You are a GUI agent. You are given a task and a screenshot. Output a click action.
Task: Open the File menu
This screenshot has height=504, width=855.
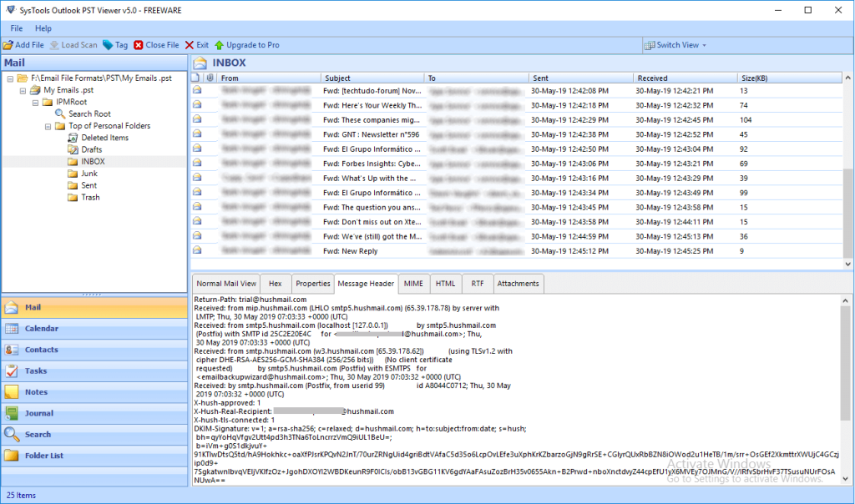pos(17,28)
